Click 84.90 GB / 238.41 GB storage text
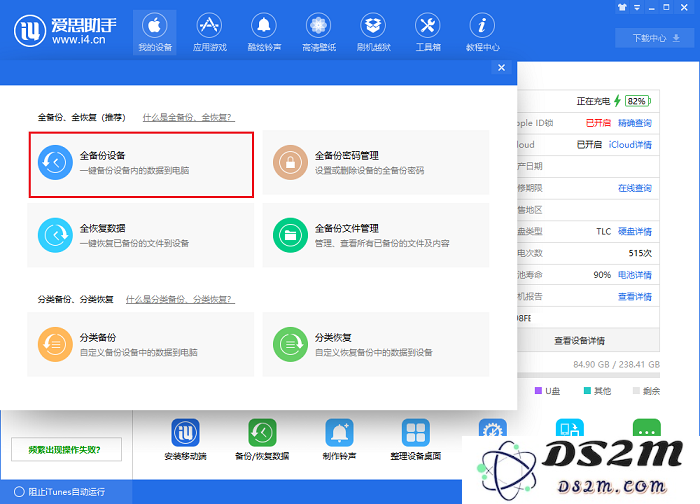The height and width of the screenshot is (504, 700). 616,364
